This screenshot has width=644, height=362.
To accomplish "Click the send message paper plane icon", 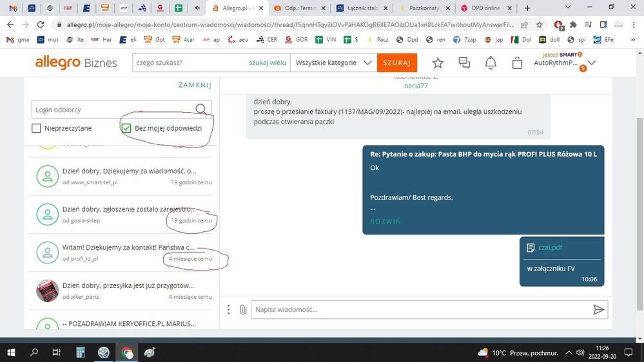I will (x=598, y=309).
